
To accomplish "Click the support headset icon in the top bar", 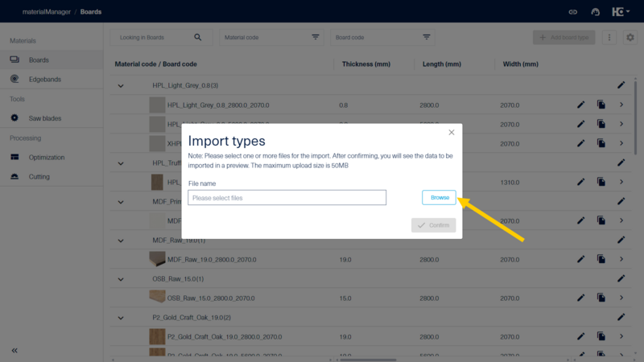I will [x=596, y=12].
